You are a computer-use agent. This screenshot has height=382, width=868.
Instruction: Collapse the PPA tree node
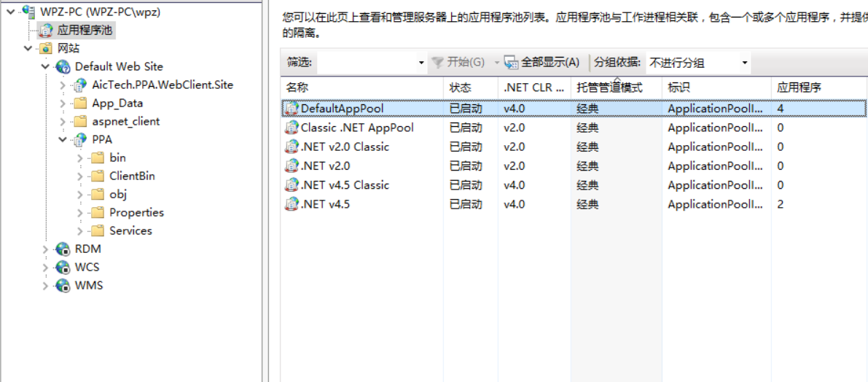[x=63, y=140]
